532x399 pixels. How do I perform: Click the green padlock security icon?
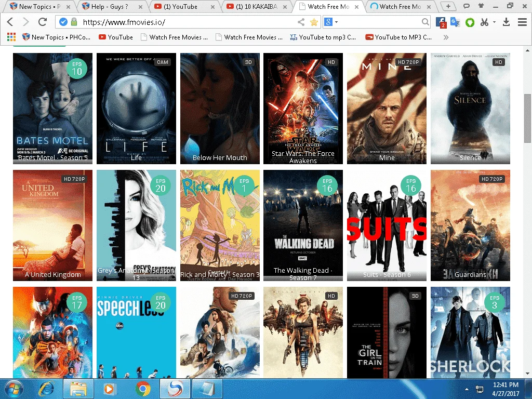[74, 22]
